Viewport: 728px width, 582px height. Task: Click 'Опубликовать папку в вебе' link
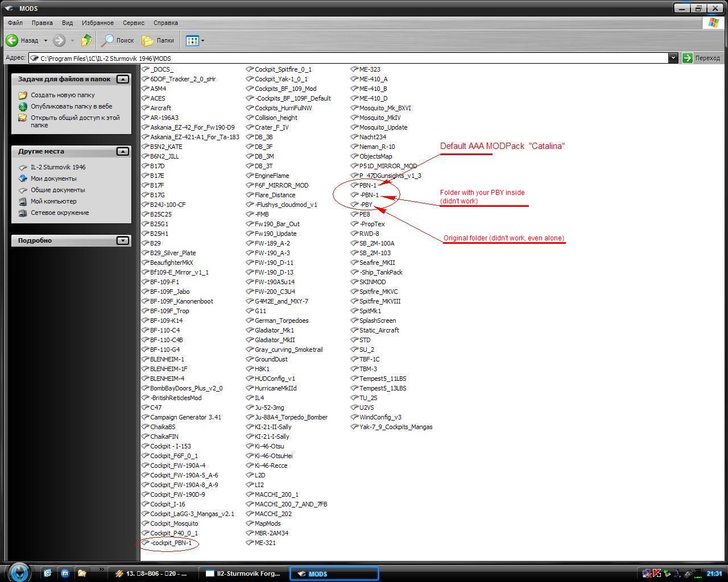[72, 106]
